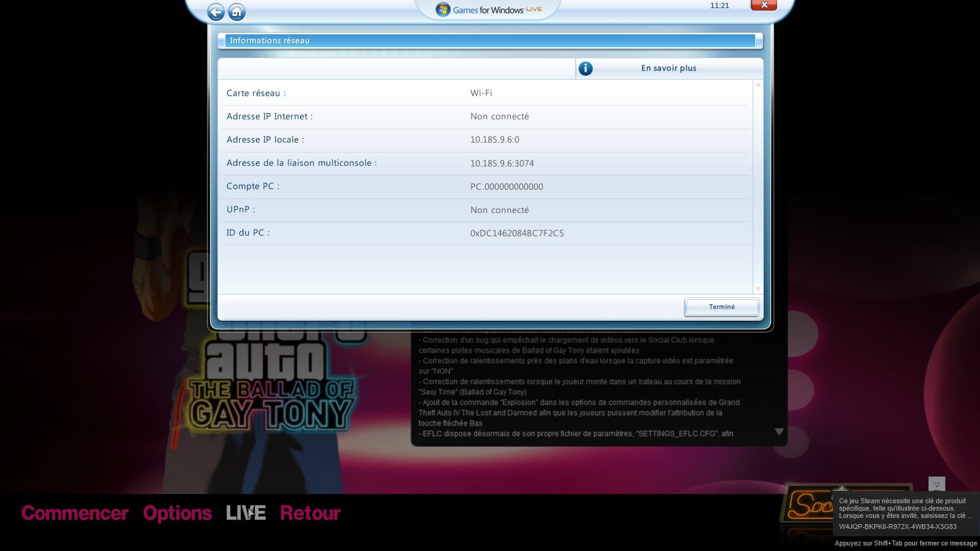Open En savoir plus for network details
Image resolution: width=980 pixels, height=551 pixels.
coord(668,69)
